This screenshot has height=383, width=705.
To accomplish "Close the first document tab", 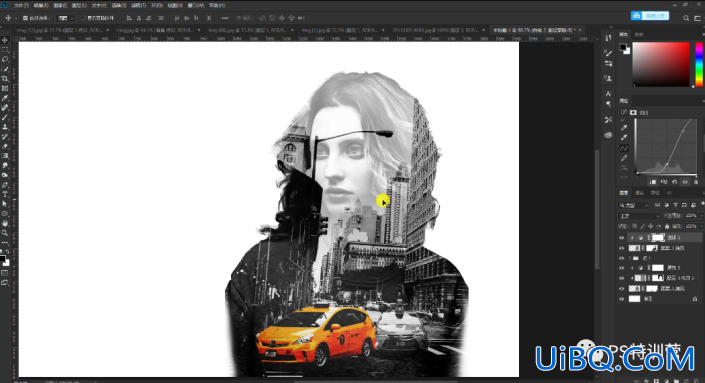I will (x=108, y=30).
